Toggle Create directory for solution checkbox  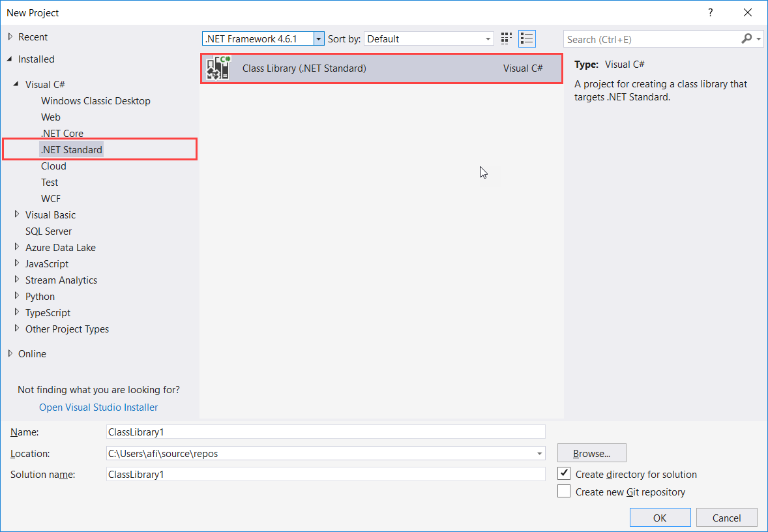pyautogui.click(x=564, y=474)
